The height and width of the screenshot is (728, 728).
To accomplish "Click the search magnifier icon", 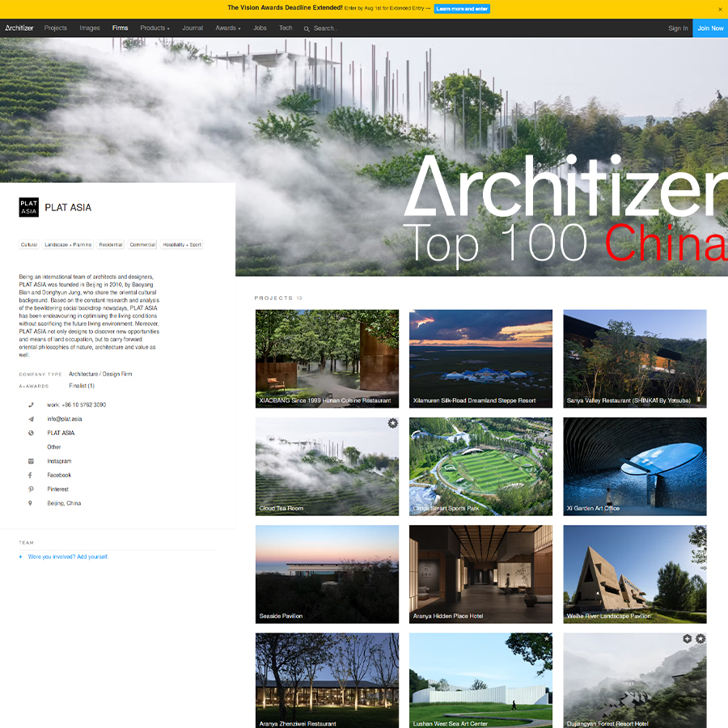I will point(307,29).
